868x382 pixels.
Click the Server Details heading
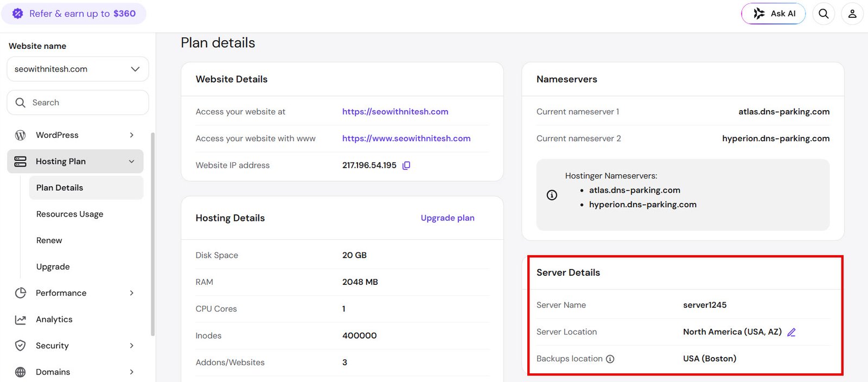coord(568,272)
